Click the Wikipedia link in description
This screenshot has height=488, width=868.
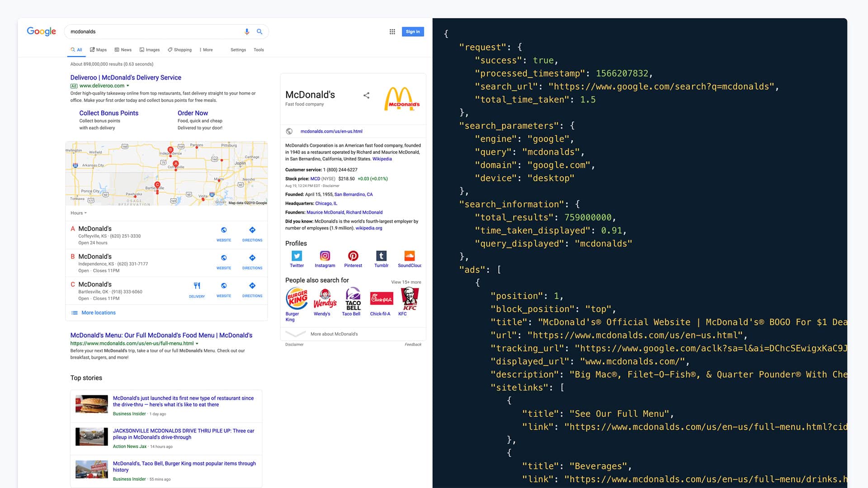coord(382,159)
